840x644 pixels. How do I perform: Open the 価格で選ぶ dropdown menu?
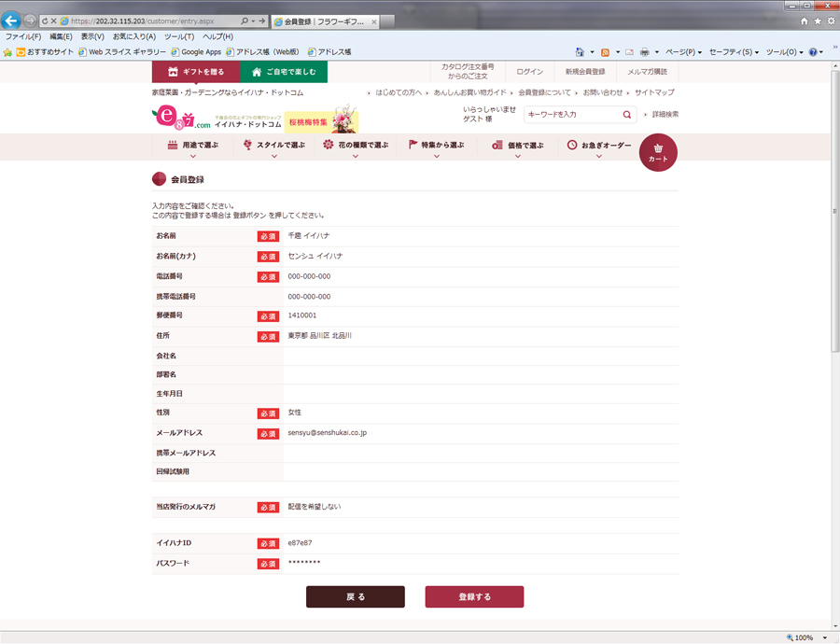518,147
